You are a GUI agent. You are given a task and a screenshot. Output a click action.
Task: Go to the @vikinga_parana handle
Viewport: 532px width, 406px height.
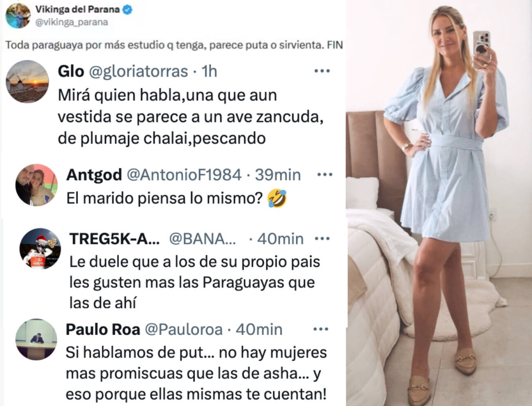click(72, 22)
